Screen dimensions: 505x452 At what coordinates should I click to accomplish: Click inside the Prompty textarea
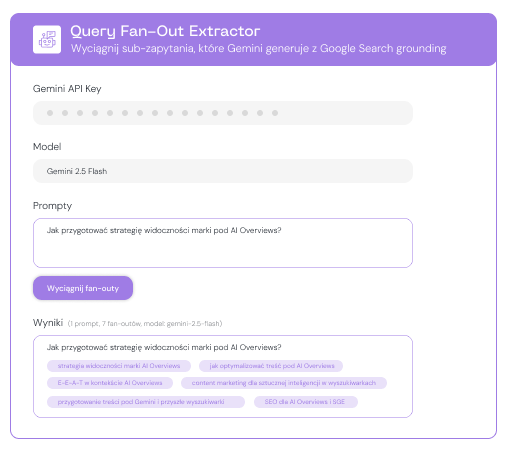coord(223,243)
